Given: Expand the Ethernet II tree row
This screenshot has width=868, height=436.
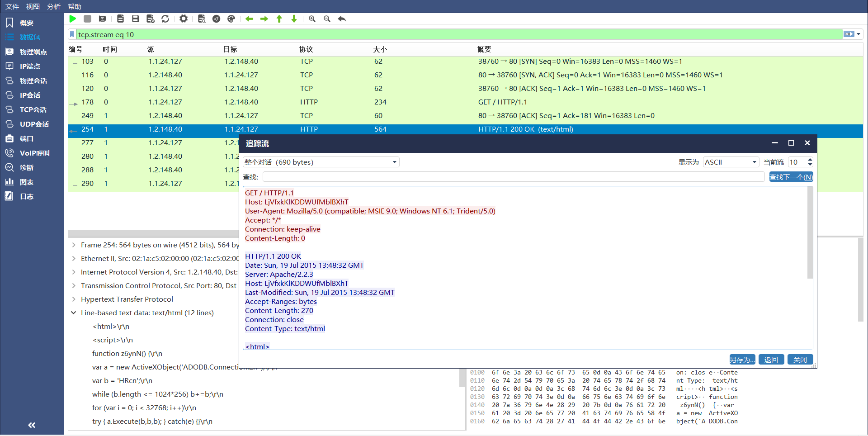Looking at the screenshot, I should (74, 258).
